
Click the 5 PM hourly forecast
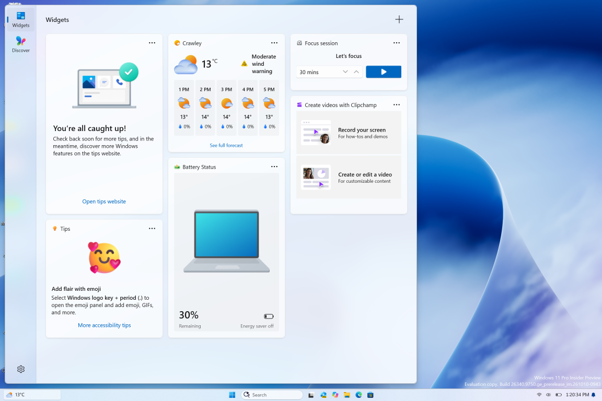pyautogui.click(x=269, y=108)
